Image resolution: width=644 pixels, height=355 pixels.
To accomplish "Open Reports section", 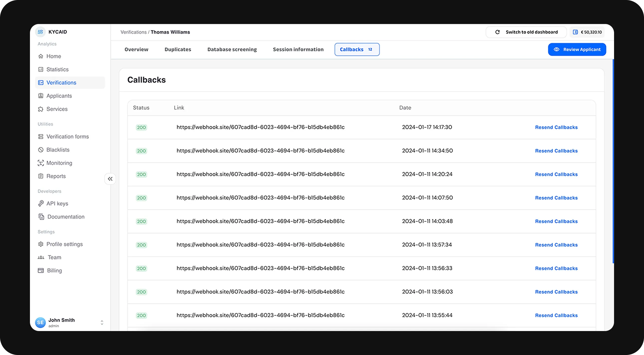I will point(56,176).
